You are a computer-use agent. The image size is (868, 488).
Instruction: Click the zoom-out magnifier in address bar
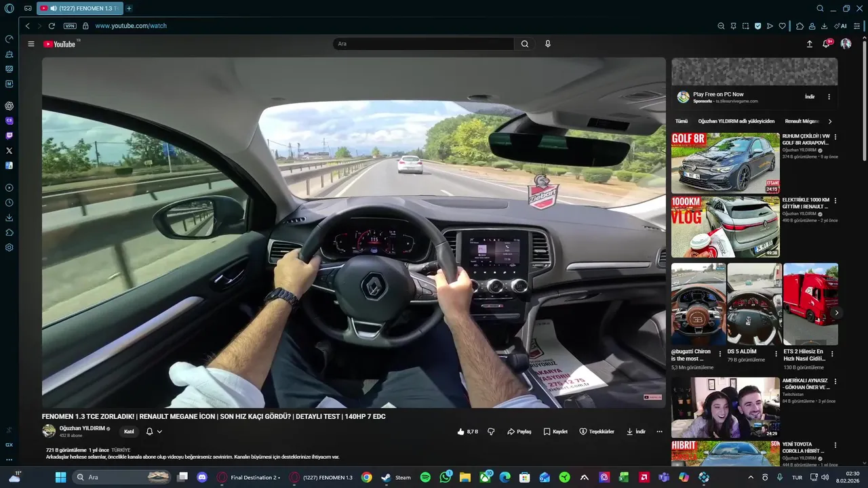tap(721, 26)
